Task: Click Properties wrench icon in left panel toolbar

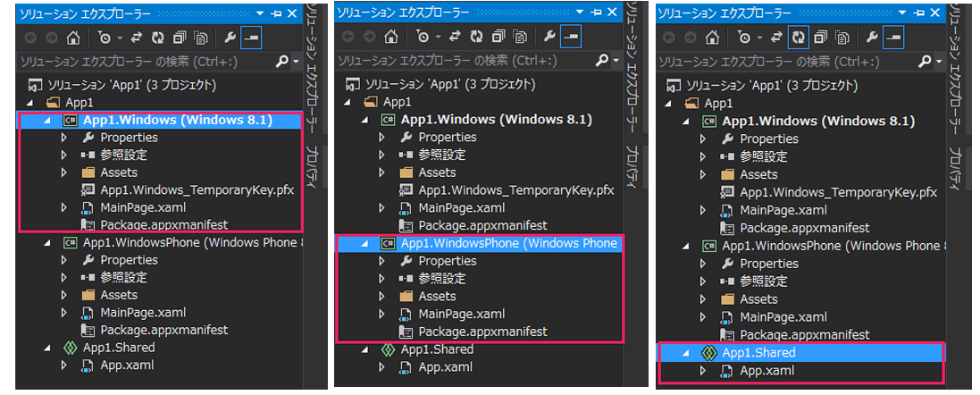Action: click(230, 38)
